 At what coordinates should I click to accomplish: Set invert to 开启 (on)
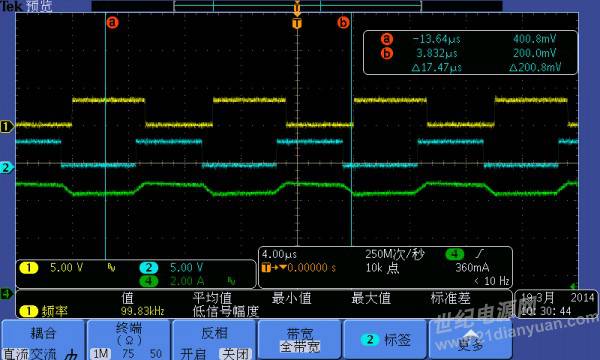[x=192, y=354]
